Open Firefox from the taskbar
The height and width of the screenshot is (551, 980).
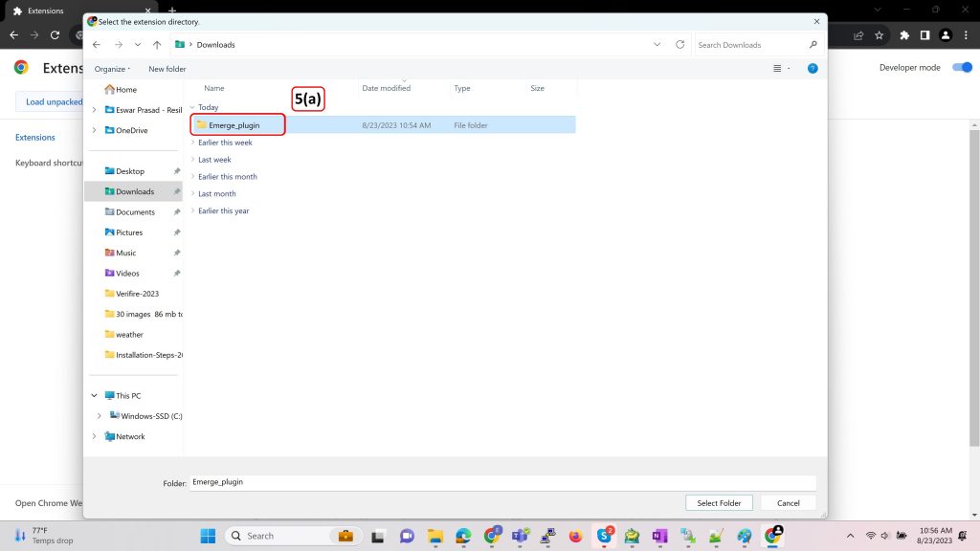pos(575,536)
